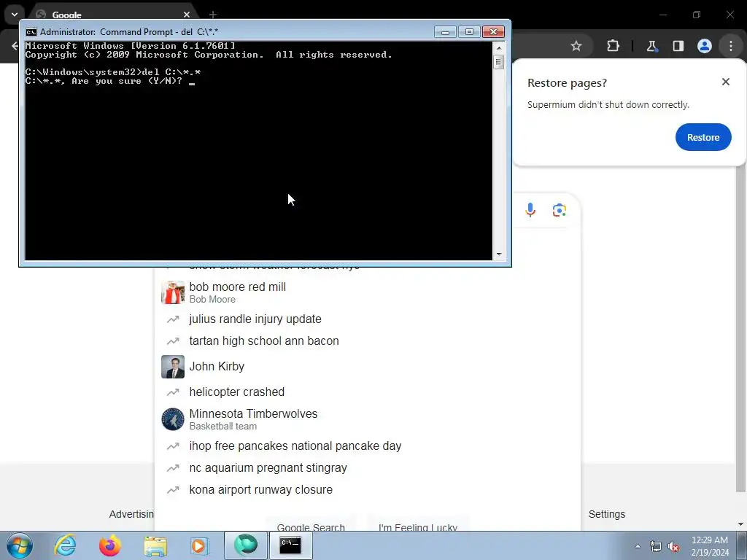Open Windows Media Player from the taskbar
This screenshot has width=747, height=560.
pos(199,545)
